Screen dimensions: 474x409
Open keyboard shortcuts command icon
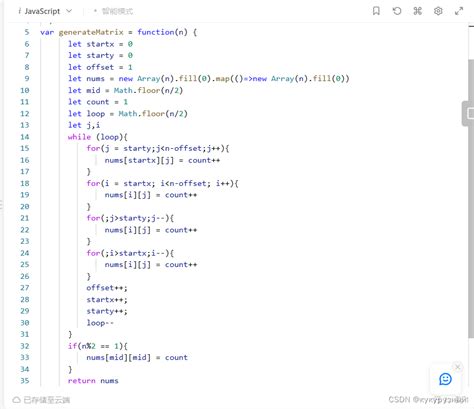pyautogui.click(x=417, y=11)
